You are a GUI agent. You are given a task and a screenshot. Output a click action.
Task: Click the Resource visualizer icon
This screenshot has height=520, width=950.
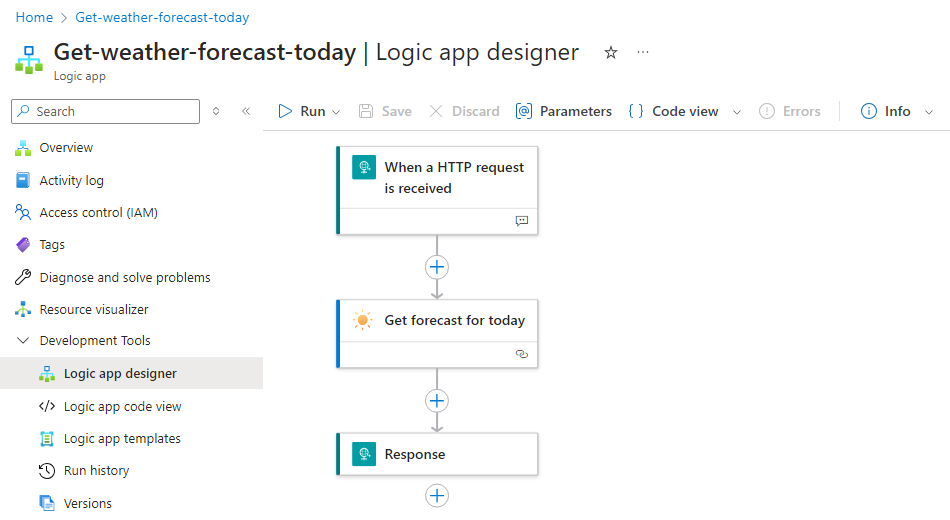coord(23,309)
